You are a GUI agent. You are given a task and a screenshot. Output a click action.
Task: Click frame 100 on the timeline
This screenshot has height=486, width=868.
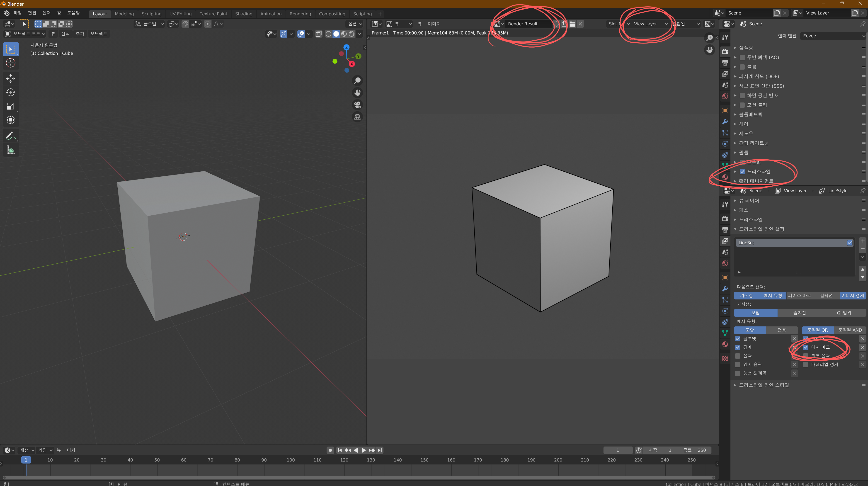click(291, 460)
